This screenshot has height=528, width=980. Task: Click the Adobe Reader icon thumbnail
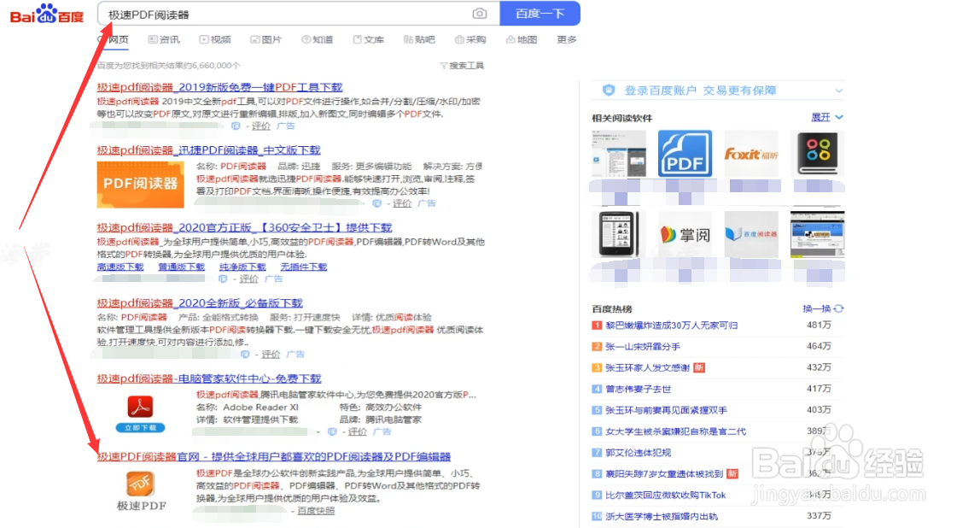point(139,408)
